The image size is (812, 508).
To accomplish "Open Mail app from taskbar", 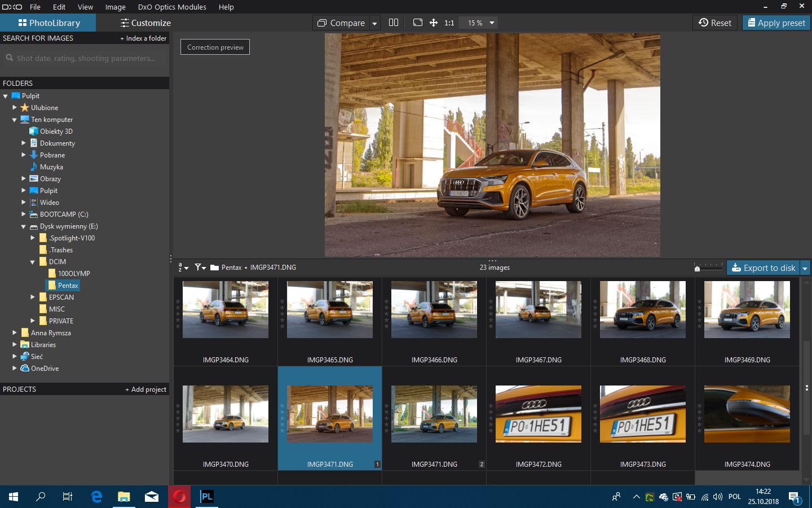I will click(x=152, y=497).
